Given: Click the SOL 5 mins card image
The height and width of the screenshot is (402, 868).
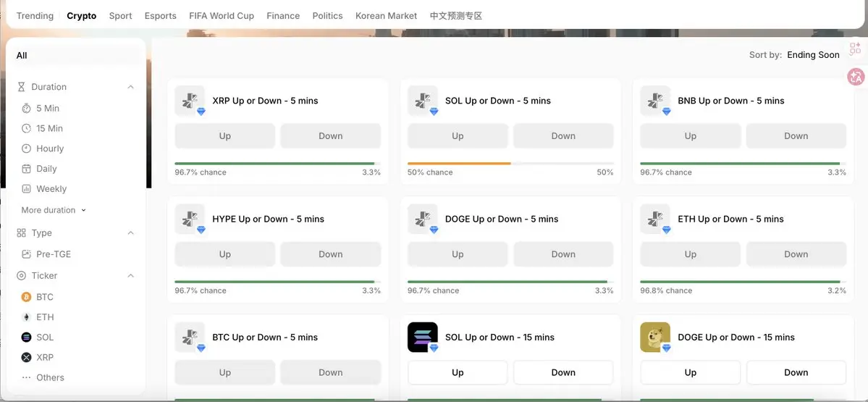Looking at the screenshot, I should [422, 101].
